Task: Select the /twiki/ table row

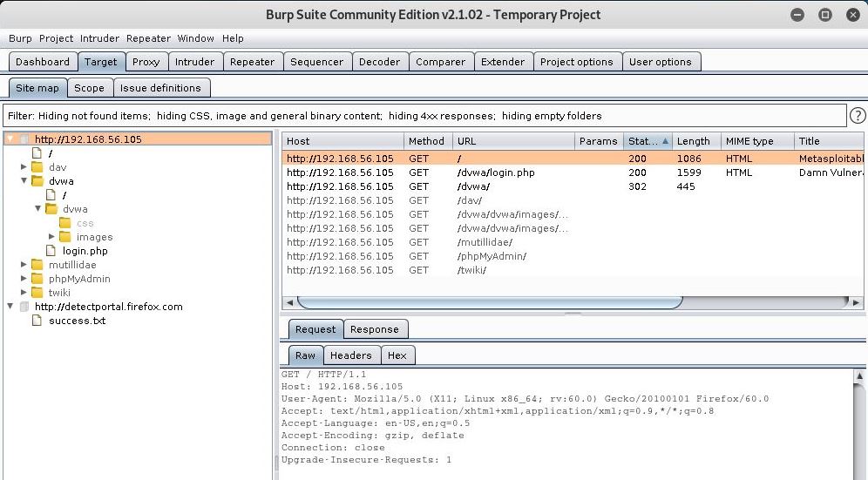Action: (573, 270)
